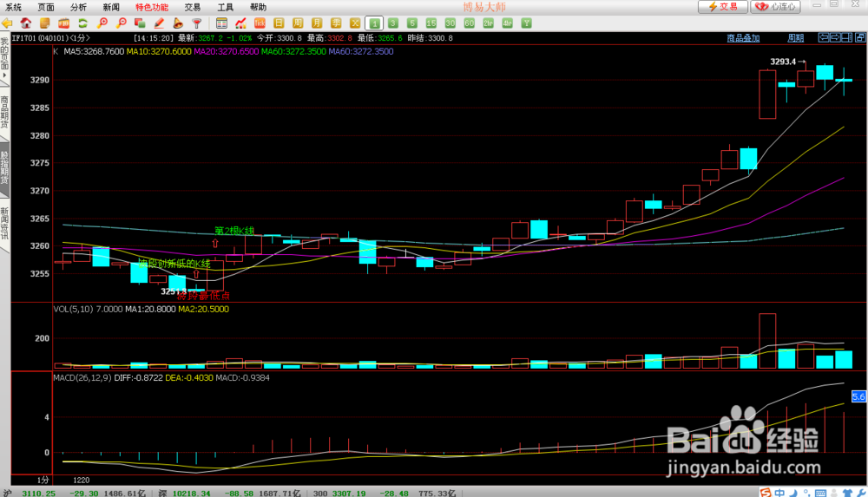Click the left arrow chart navigation icon

824,37
